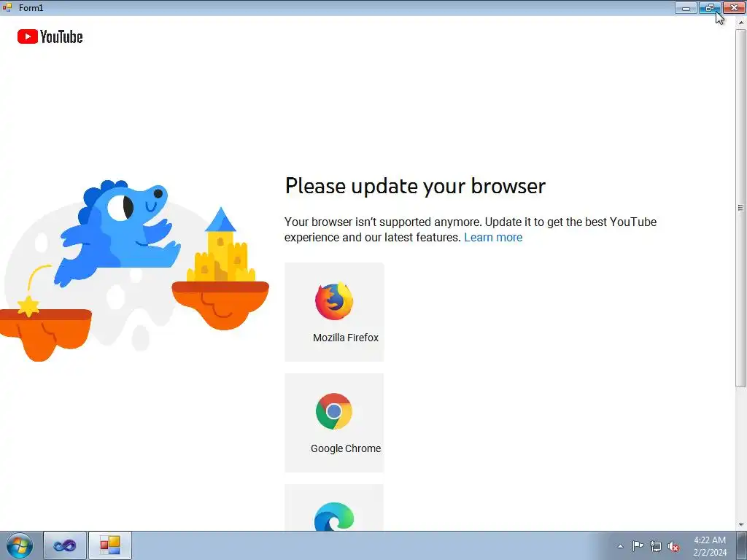Open Visual Studio from the taskbar
This screenshot has height=560, width=747.
65,545
